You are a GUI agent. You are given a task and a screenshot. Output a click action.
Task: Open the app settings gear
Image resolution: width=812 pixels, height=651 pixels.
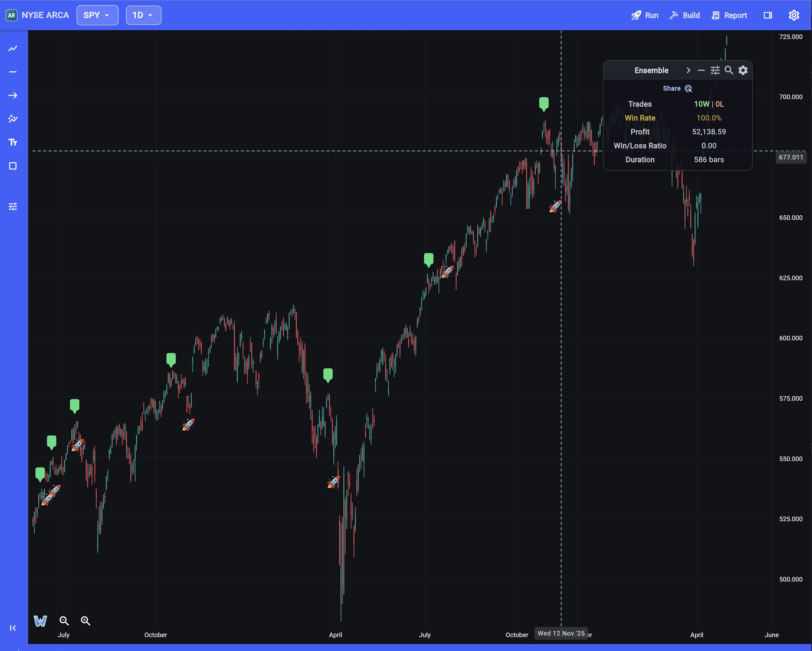point(794,15)
